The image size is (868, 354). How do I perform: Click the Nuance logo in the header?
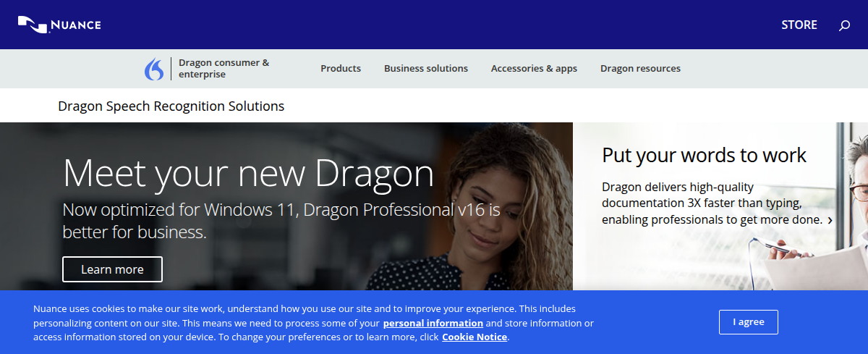click(59, 25)
